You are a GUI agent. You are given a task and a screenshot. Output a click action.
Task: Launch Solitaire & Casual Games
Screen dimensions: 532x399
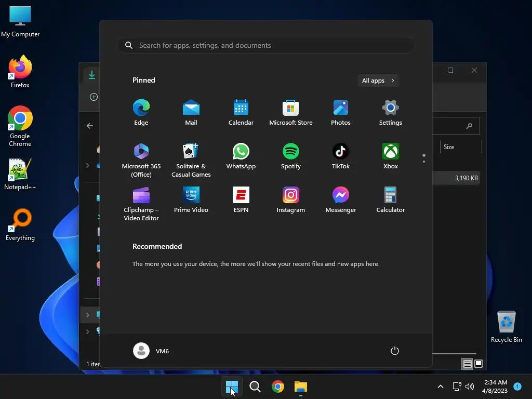[x=191, y=160]
